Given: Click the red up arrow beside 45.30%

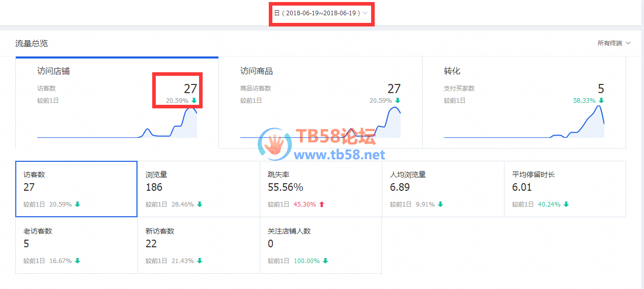Looking at the screenshot, I should pyautogui.click(x=322, y=205).
